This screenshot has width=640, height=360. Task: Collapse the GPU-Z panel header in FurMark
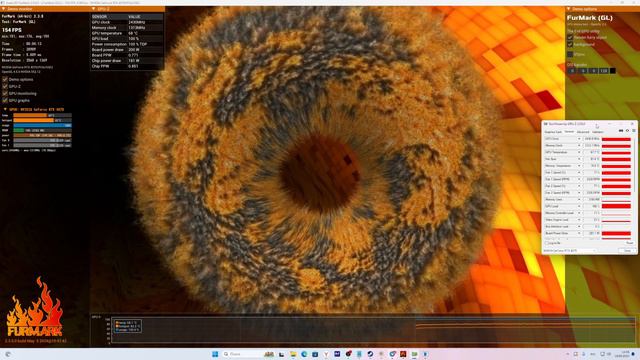click(x=93, y=9)
